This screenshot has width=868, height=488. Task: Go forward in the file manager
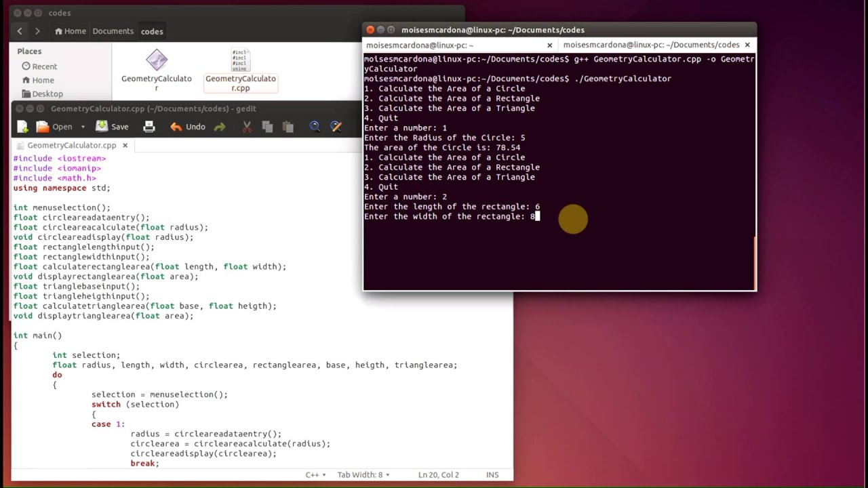[x=37, y=31]
